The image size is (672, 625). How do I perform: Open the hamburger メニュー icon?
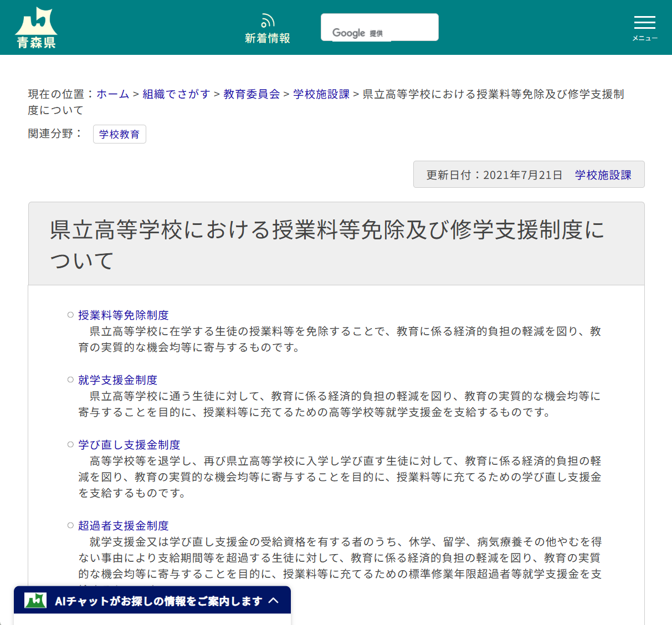(644, 23)
